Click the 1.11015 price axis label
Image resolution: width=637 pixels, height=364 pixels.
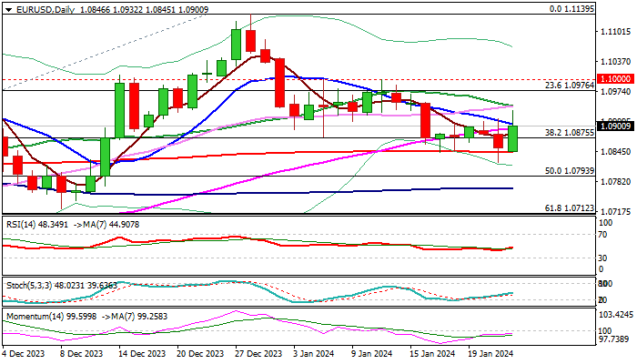coord(617,31)
